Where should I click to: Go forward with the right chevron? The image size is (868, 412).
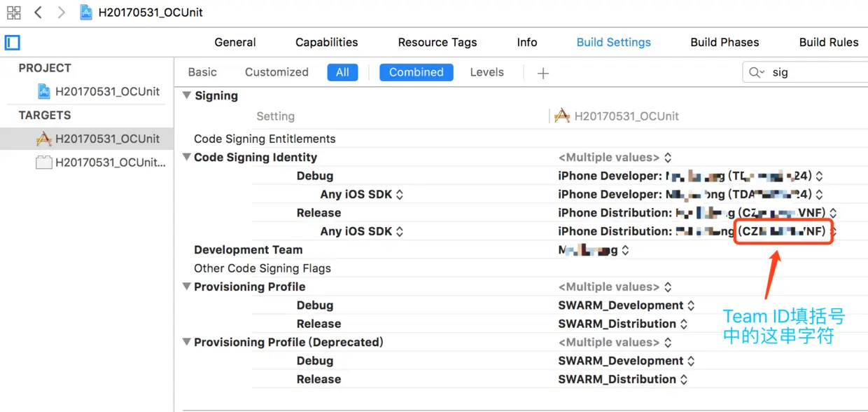(62, 13)
